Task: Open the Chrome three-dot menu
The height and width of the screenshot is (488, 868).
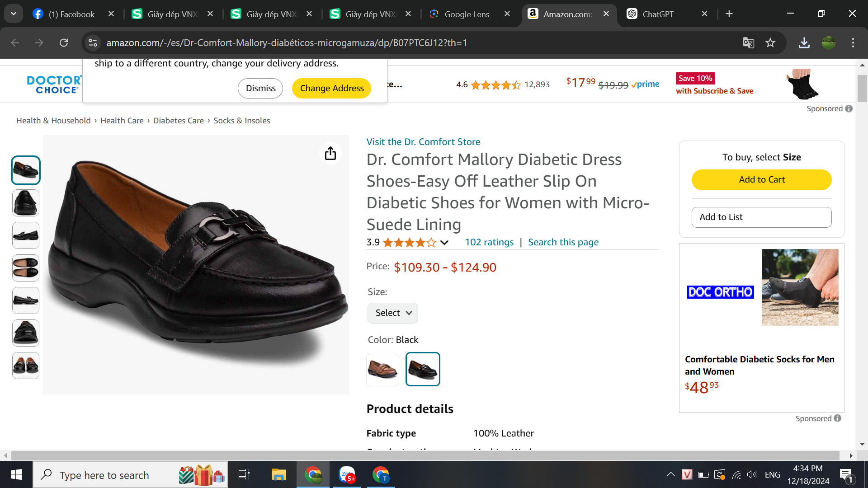Action: tap(853, 43)
